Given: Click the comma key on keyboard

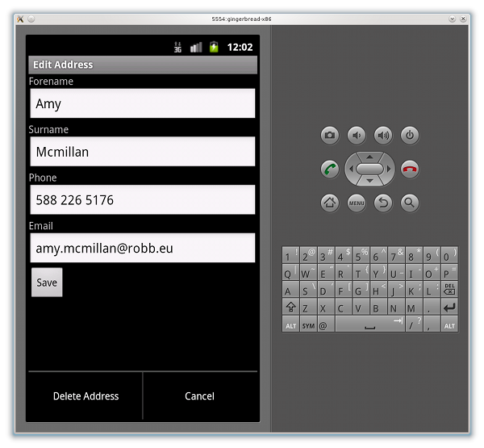Looking at the screenshot, I should click(x=432, y=324).
